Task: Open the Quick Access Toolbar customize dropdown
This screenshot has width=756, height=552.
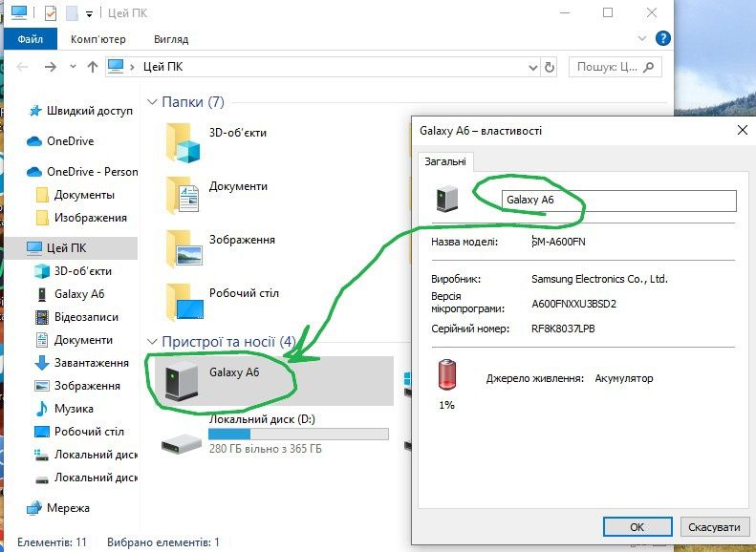Action: coord(89,14)
